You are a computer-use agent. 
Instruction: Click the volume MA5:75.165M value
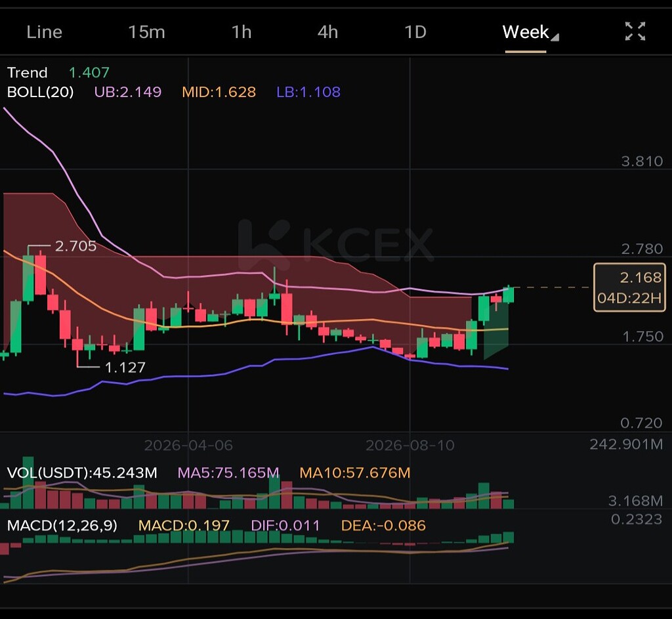(x=228, y=473)
